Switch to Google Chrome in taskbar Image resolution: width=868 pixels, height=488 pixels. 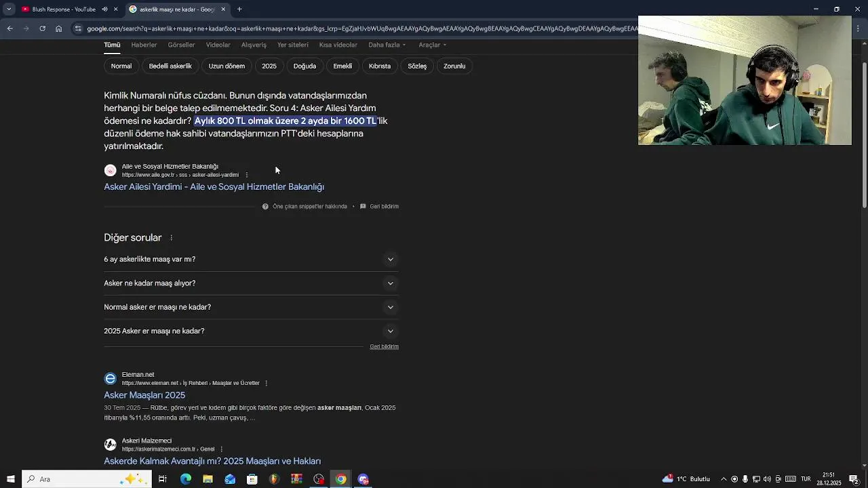pyautogui.click(x=341, y=479)
